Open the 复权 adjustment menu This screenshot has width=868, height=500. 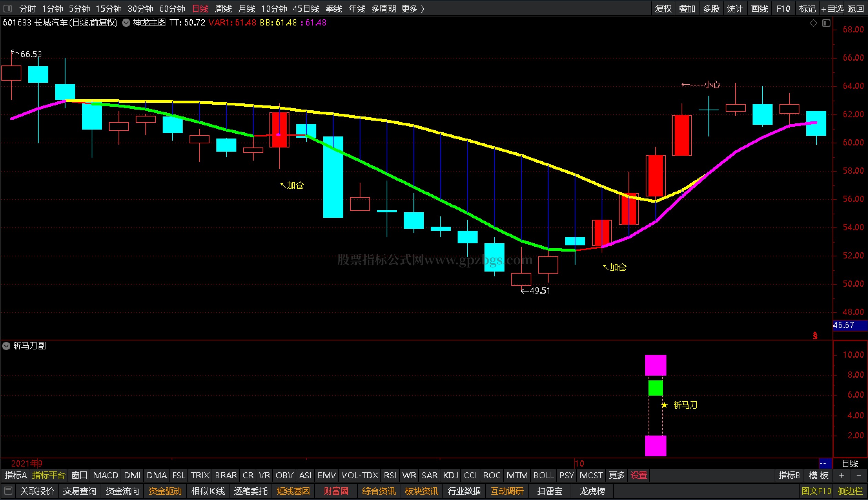click(663, 9)
